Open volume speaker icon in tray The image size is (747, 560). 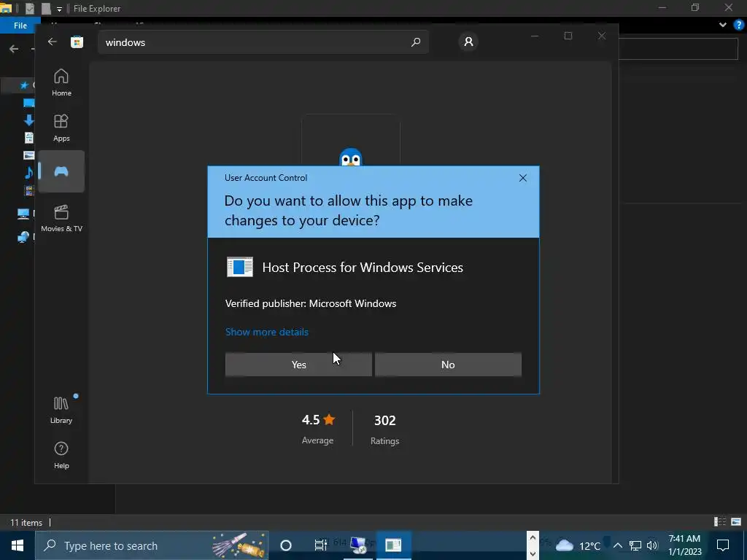click(652, 545)
